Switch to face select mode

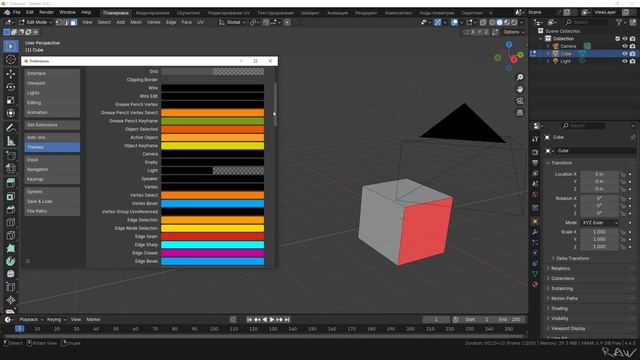coord(73,22)
